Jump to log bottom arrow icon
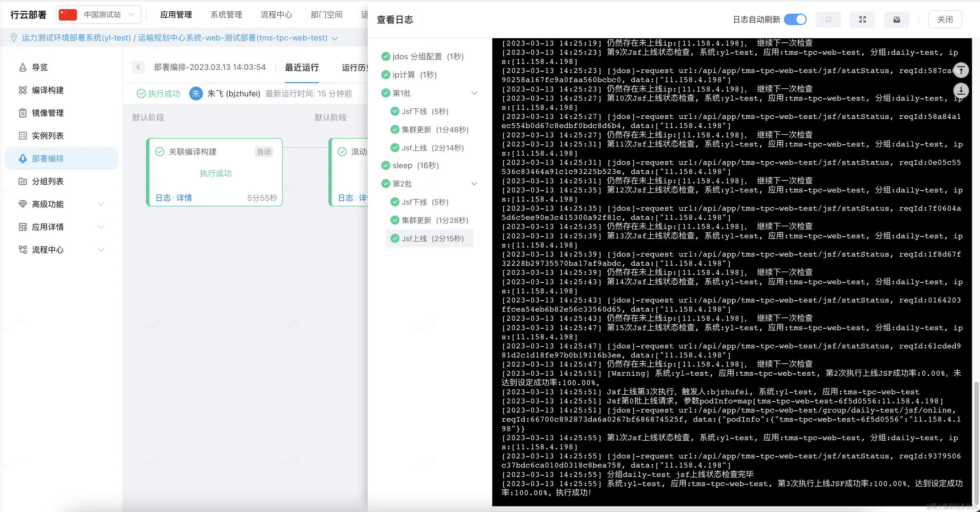Screen dimensions: 980x512 (961, 90)
